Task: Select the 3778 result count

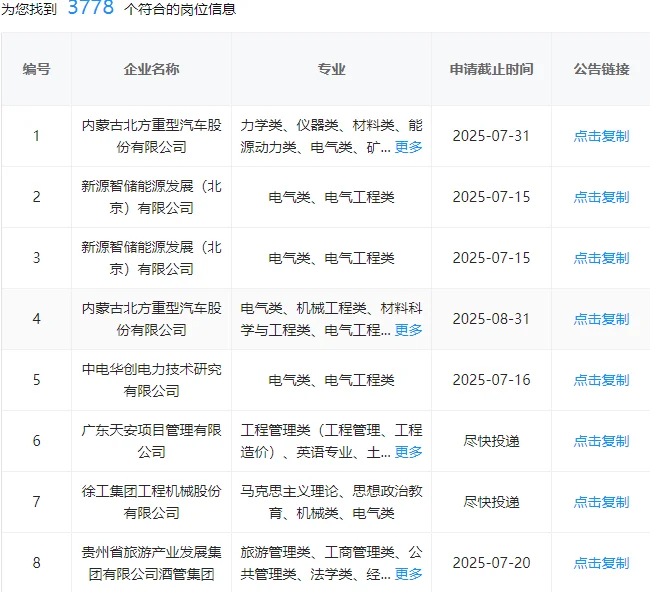Action: tap(91, 7)
